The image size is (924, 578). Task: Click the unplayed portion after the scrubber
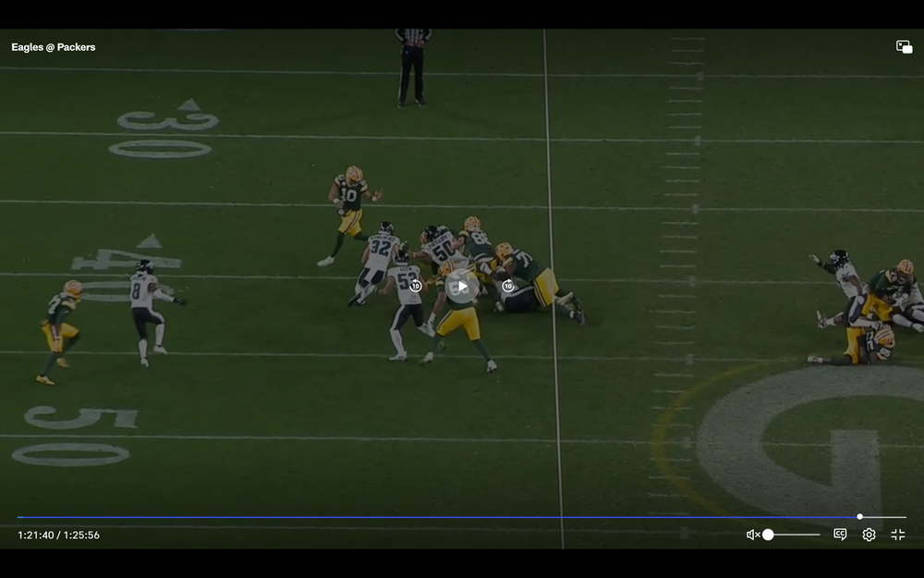pos(884,517)
